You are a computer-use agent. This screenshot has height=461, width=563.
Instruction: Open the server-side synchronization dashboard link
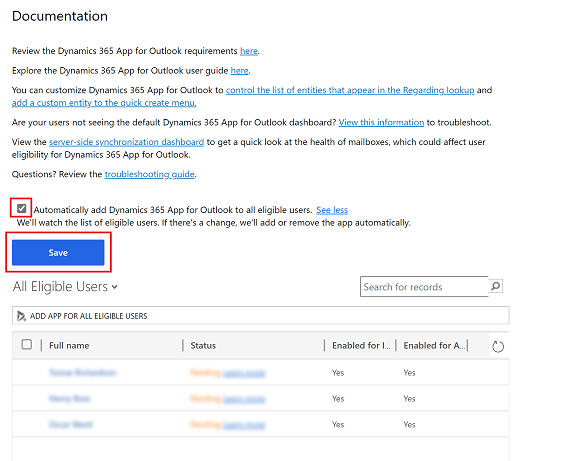[x=126, y=142]
